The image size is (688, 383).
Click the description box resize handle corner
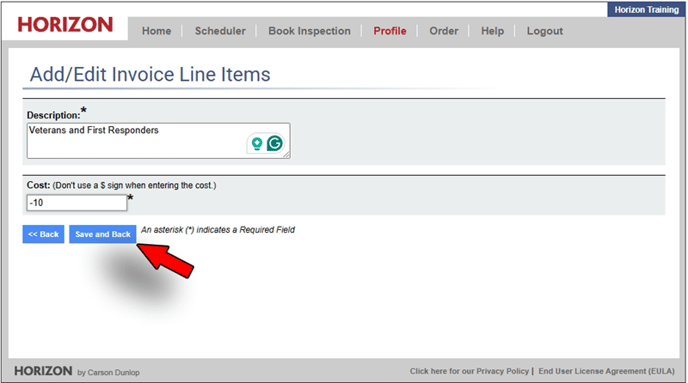[287, 155]
